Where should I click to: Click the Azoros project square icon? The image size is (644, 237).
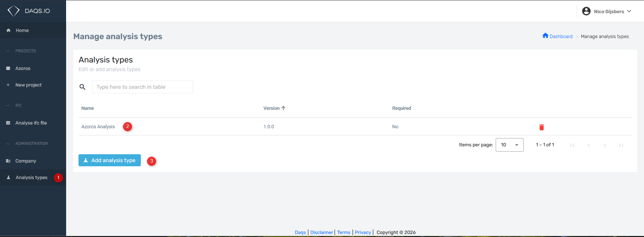[8, 68]
